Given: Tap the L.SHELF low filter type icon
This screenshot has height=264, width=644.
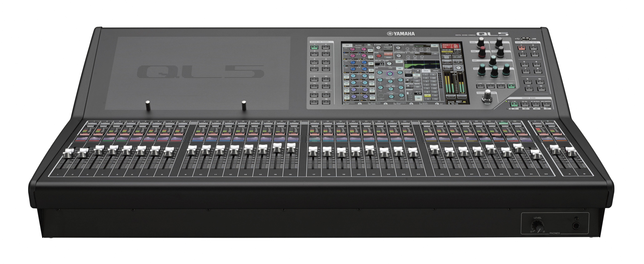Looking at the screenshot, I should point(381,95).
